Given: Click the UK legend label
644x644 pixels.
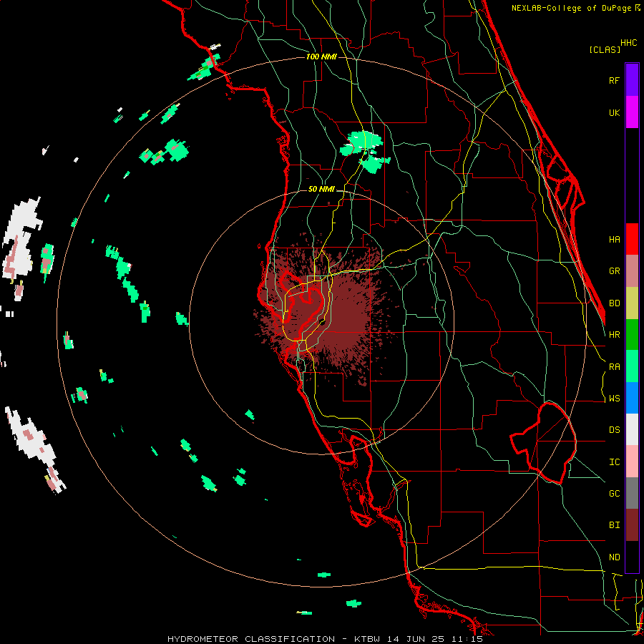Looking at the screenshot, I should click(614, 112).
